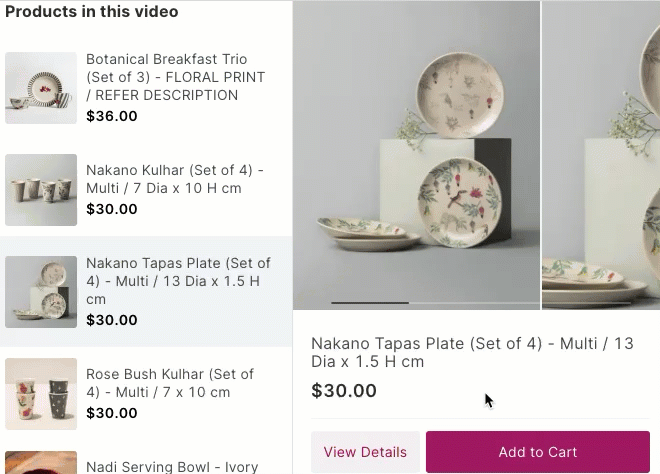Click the Nakano Tapas Plate heading above the price
Image resolution: width=660 pixels, height=474 pixels.
[x=472, y=352]
